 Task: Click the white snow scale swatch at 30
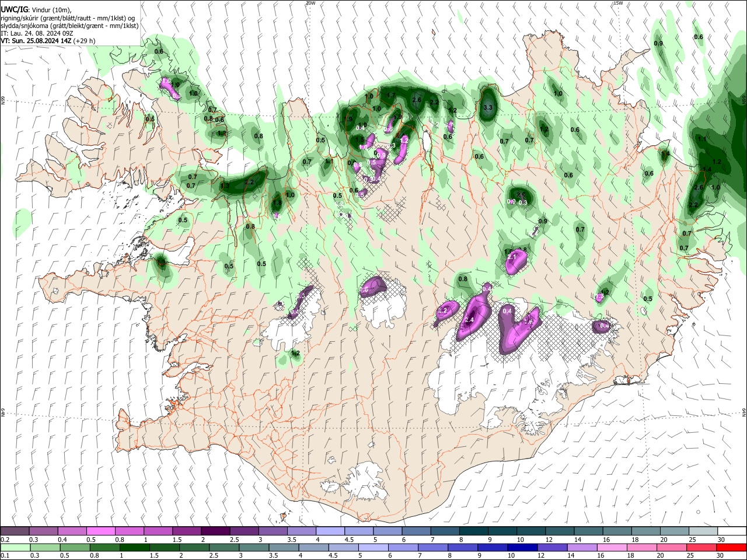pos(731,531)
